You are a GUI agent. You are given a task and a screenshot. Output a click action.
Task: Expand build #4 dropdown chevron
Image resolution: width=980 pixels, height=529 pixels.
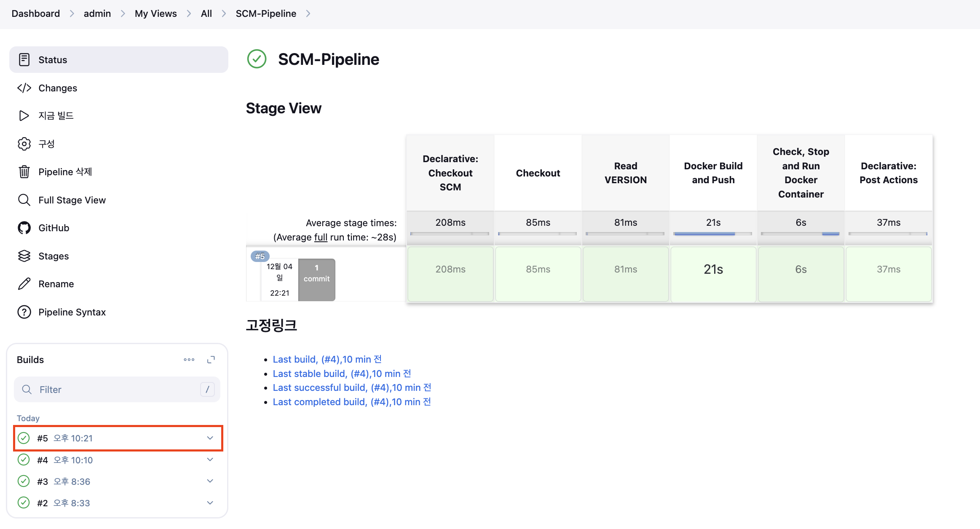click(210, 460)
